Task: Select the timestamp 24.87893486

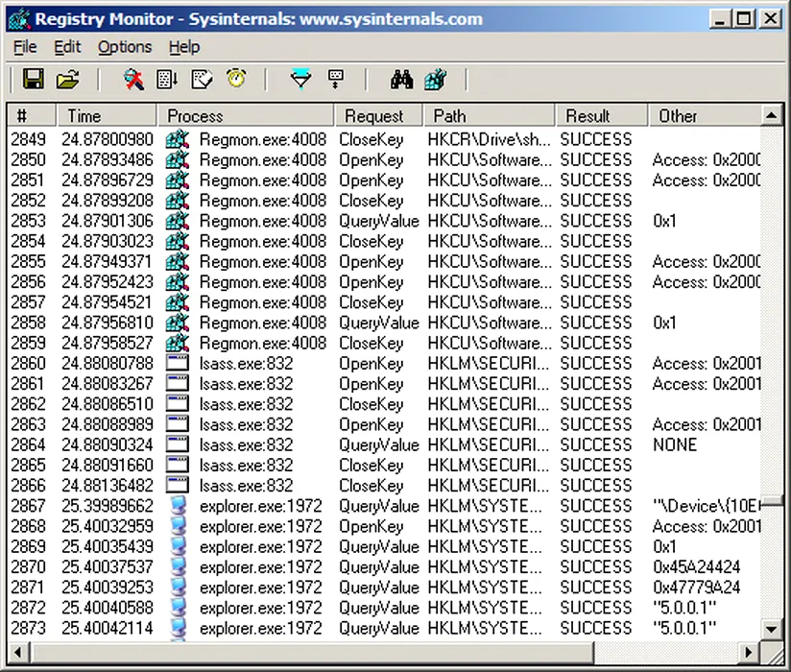Action: pyautogui.click(x=108, y=160)
